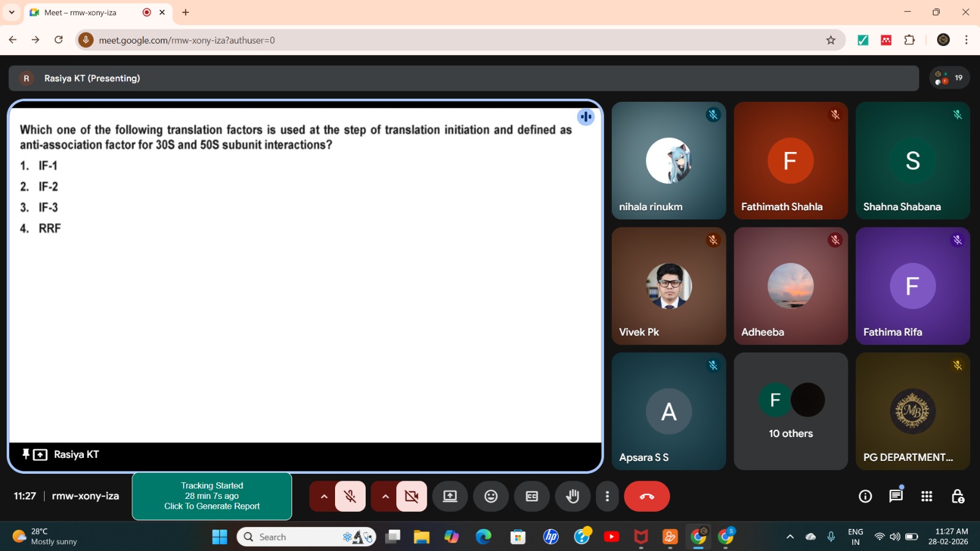The height and width of the screenshot is (551, 980).
Task: Open File Explorer from the taskbar
Action: 421,537
